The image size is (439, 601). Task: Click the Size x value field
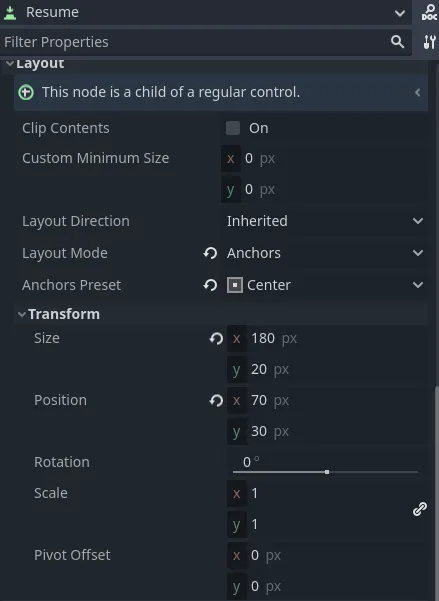click(x=327, y=338)
